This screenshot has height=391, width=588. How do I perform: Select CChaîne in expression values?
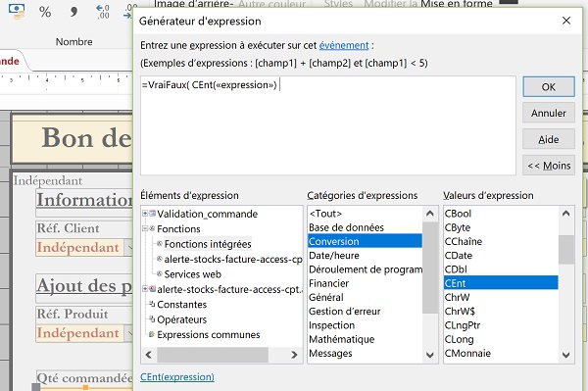[x=501, y=241]
